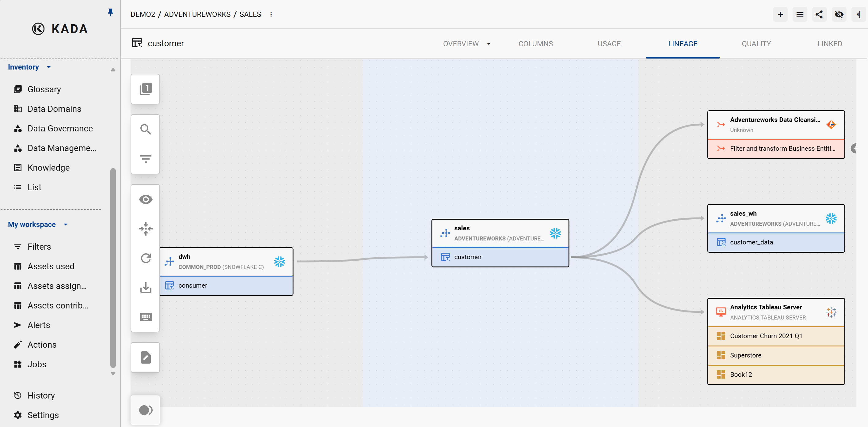Expand the Inventory dropdown

[48, 67]
